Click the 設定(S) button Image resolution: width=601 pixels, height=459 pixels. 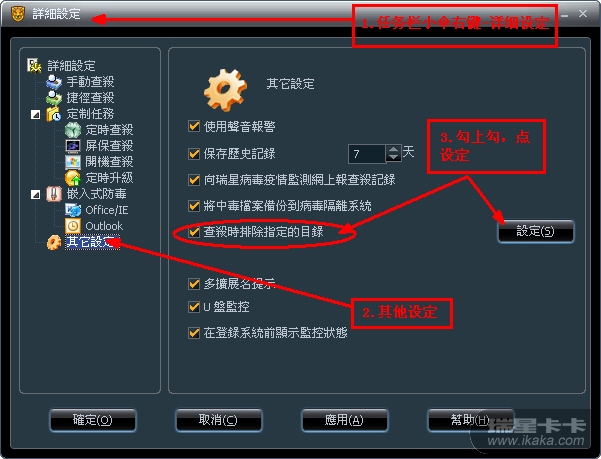[x=535, y=231]
